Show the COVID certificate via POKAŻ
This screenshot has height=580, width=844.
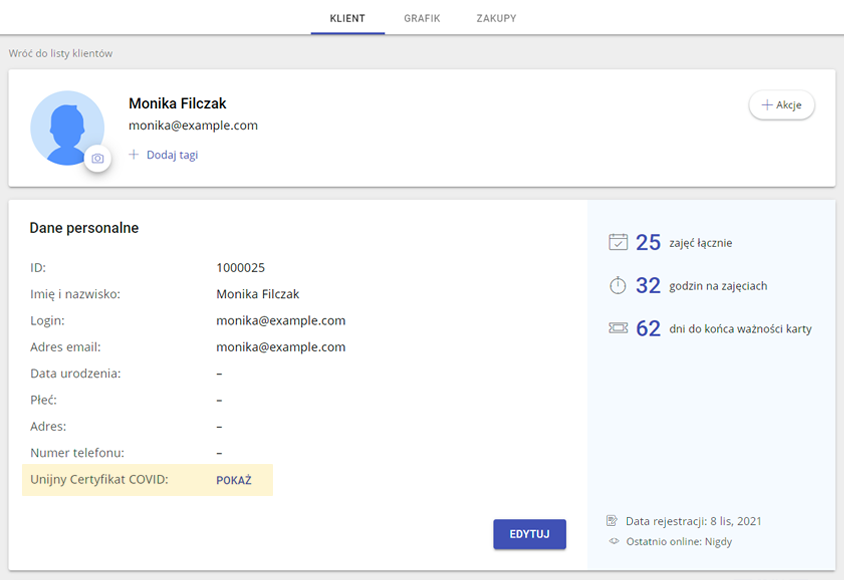(x=234, y=480)
